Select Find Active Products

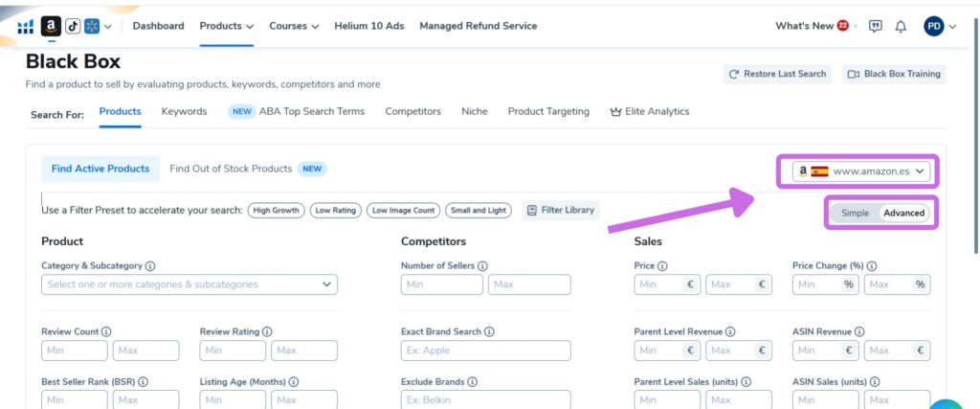100,169
